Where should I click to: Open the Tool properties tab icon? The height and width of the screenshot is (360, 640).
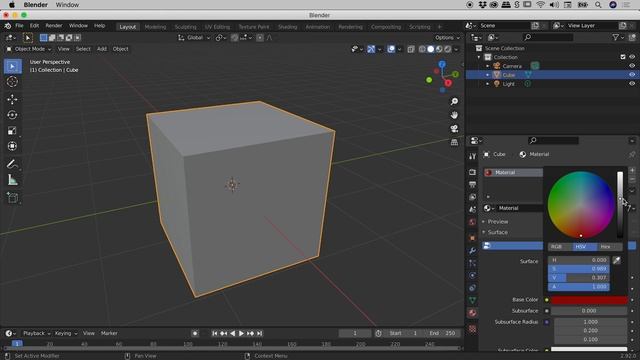click(x=472, y=156)
